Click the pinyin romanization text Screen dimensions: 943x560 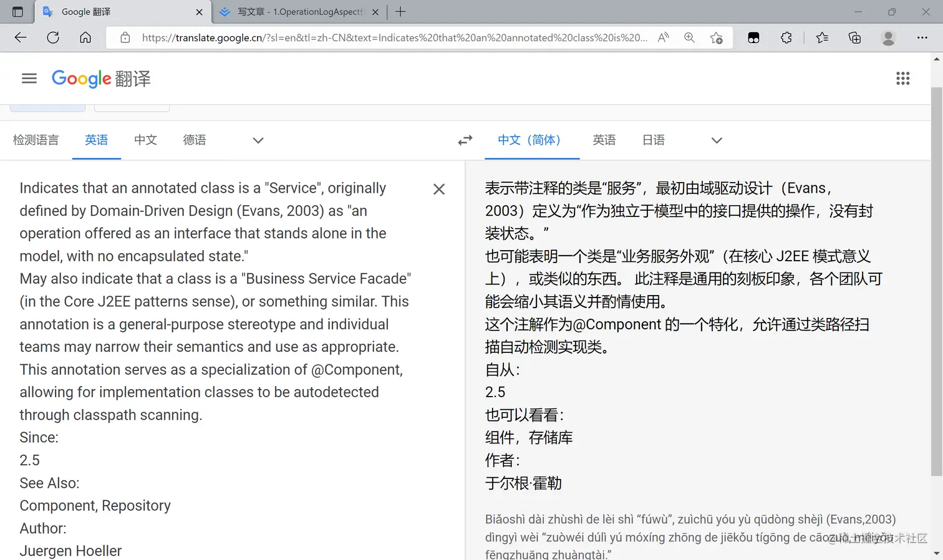690,536
